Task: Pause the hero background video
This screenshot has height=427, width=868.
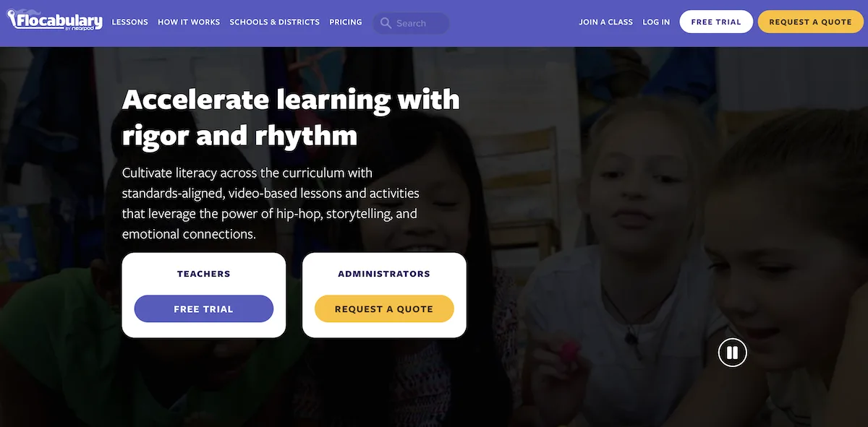Action: tap(732, 353)
